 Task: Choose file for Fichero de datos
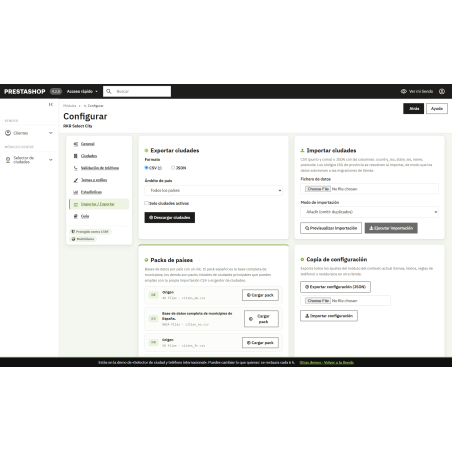coord(318,189)
